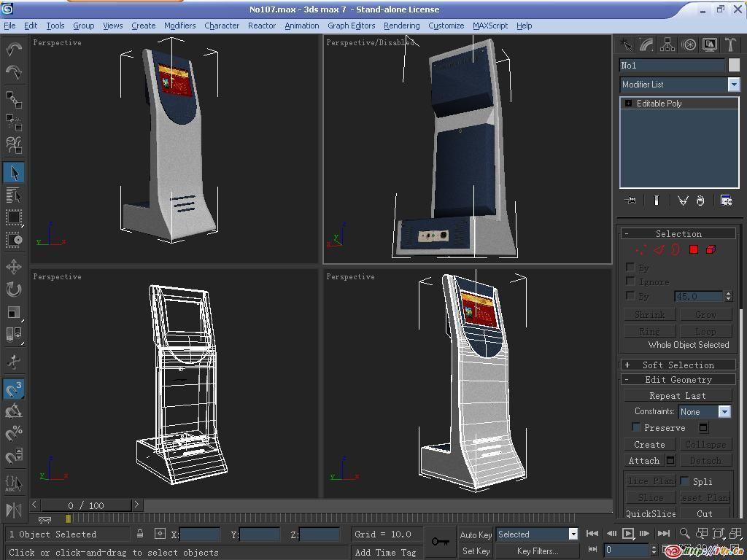
Task: Open the Rendering menu
Action: pos(401,26)
